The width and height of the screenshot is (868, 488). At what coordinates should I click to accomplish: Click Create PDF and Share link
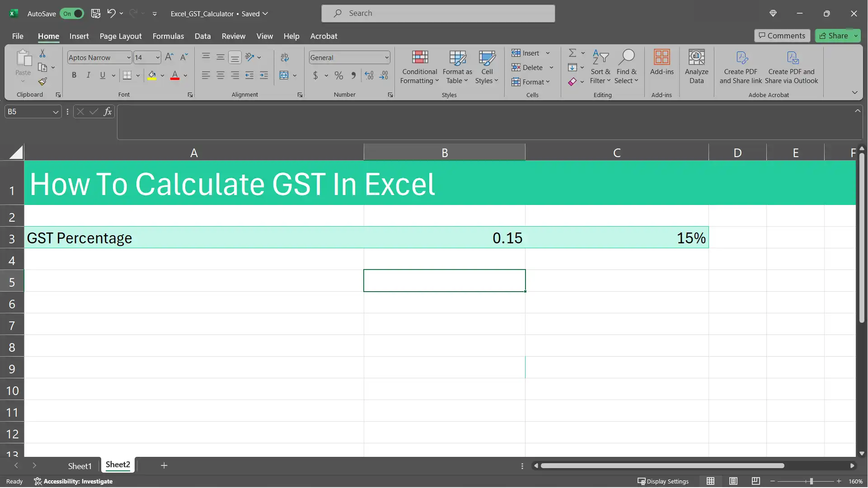741,67
